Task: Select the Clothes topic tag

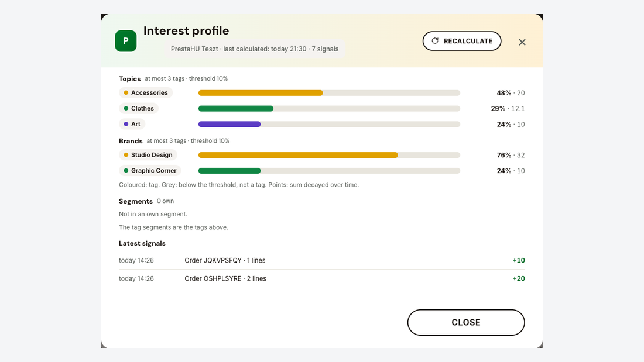Action: coord(139,108)
